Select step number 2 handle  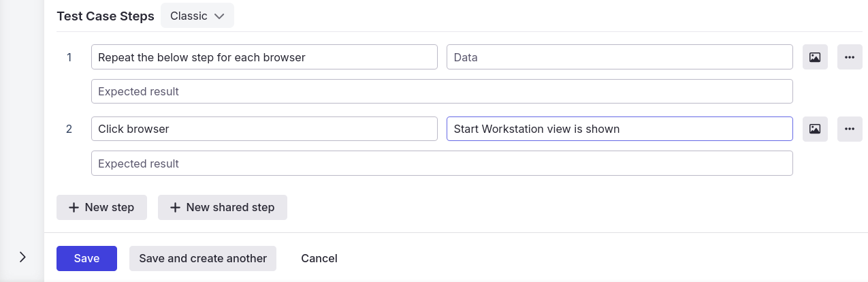click(x=69, y=129)
